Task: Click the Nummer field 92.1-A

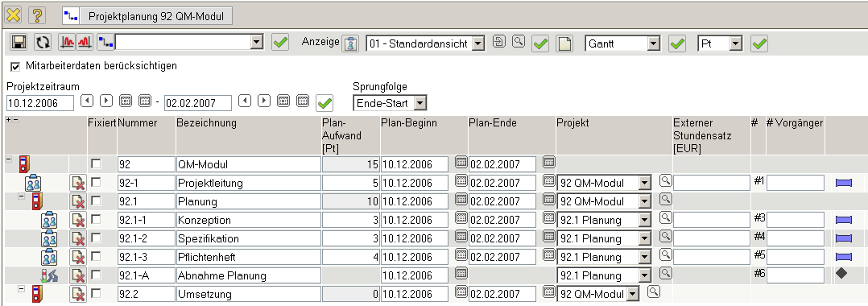Action: tap(147, 275)
